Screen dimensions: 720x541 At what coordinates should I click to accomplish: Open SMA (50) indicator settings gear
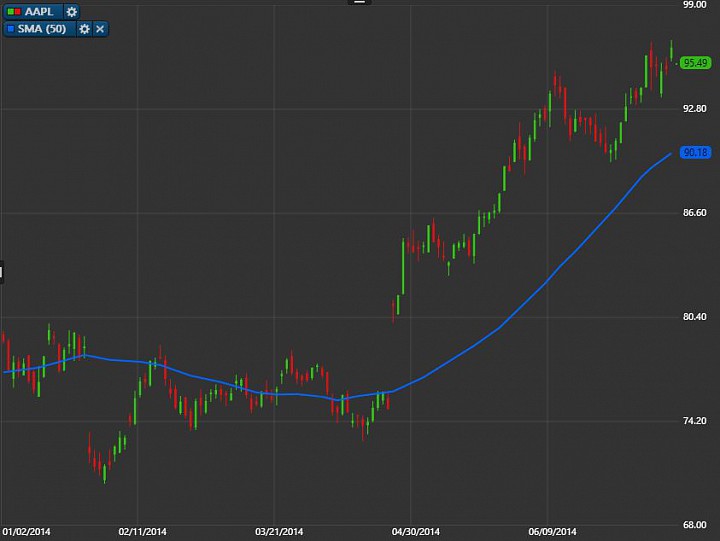point(84,29)
